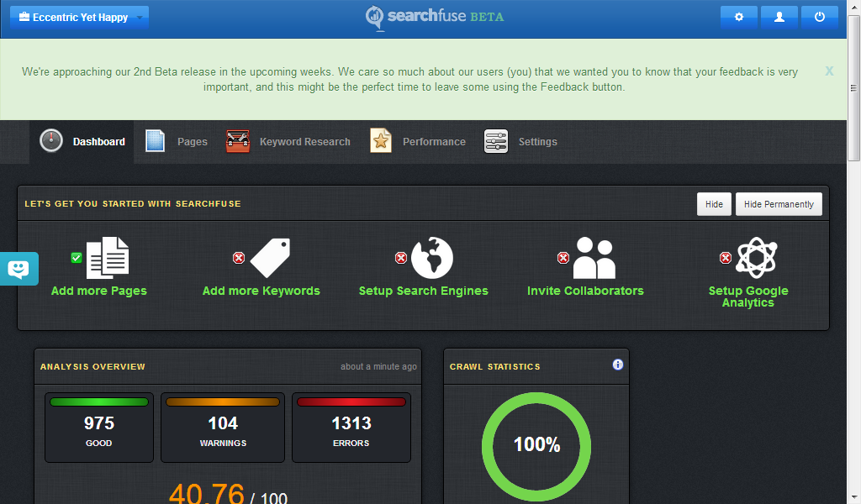The height and width of the screenshot is (504, 861).
Task: Click the 'about a minute ago' timestamp
Action: (x=378, y=366)
